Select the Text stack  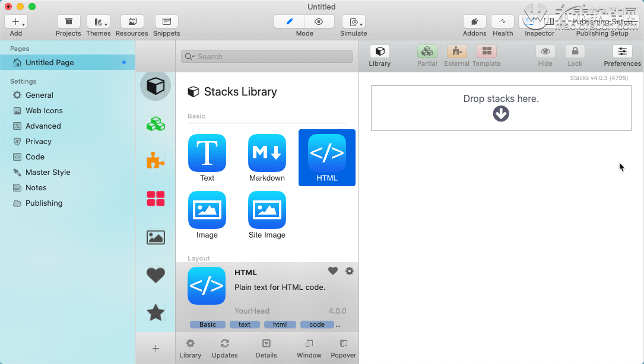(x=207, y=158)
